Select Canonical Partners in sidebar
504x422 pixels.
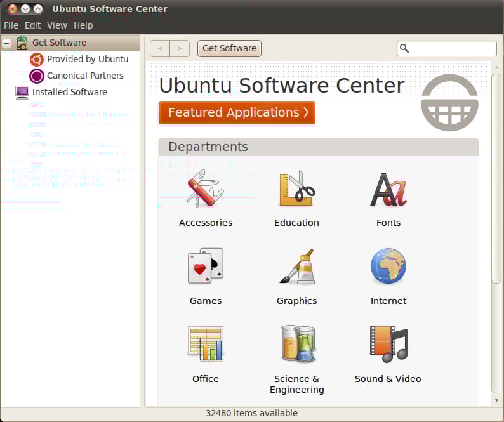click(85, 76)
